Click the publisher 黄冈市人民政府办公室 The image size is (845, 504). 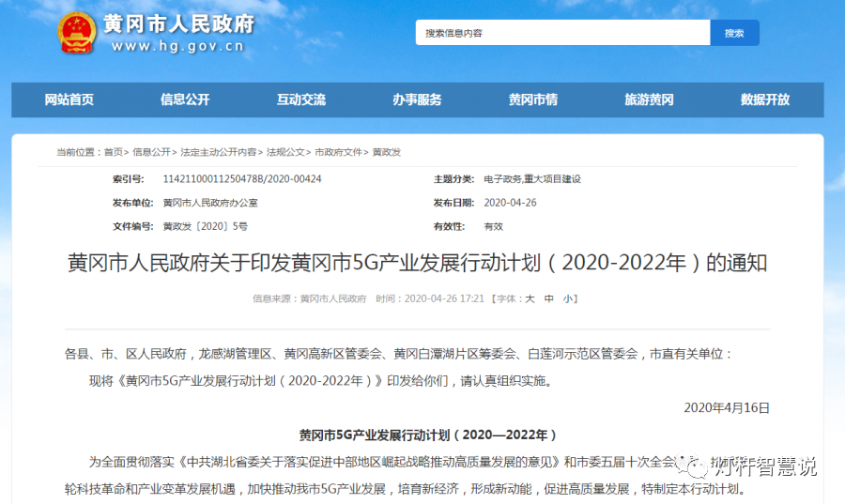(x=210, y=203)
